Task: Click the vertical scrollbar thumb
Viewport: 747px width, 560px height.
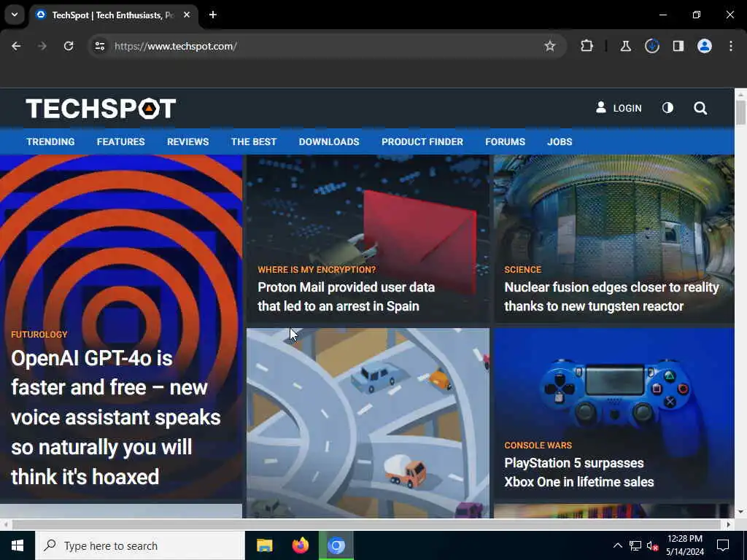Action: click(740, 112)
